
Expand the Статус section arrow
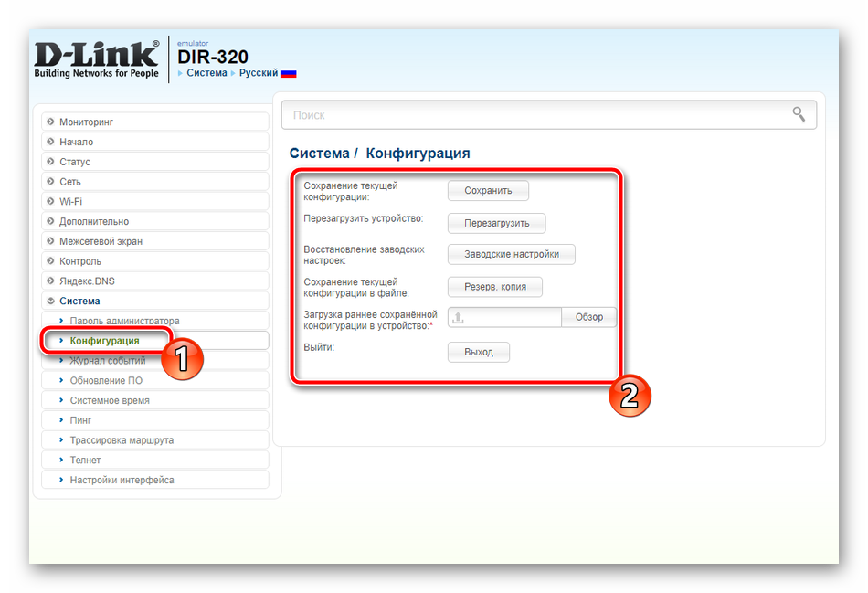pos(51,161)
